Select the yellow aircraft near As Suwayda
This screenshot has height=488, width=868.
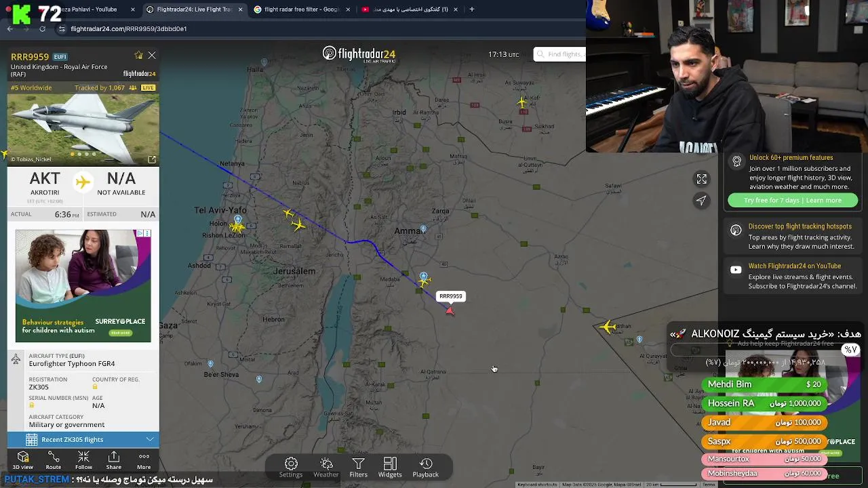(521, 103)
